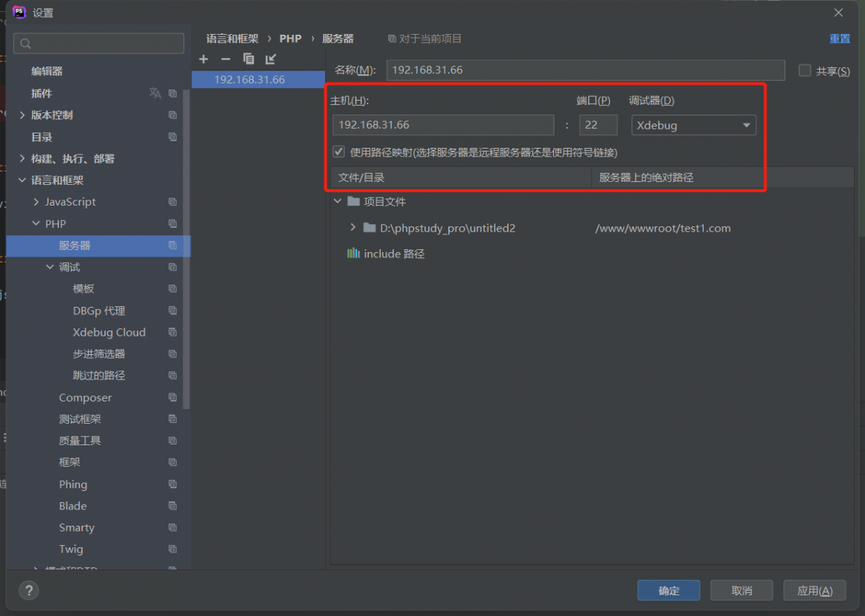Enable the 共享 checkbox

click(x=805, y=70)
